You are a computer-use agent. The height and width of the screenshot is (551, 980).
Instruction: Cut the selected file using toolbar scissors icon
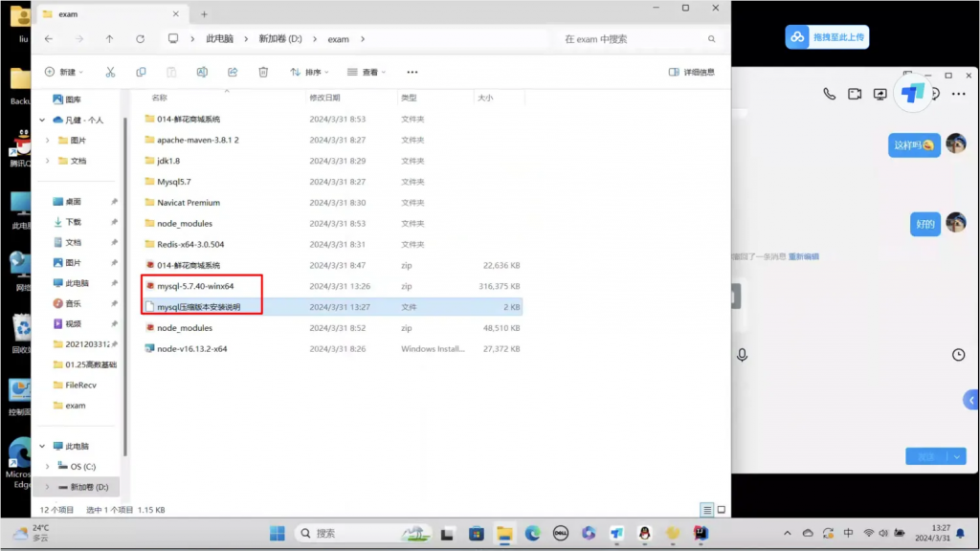point(110,72)
